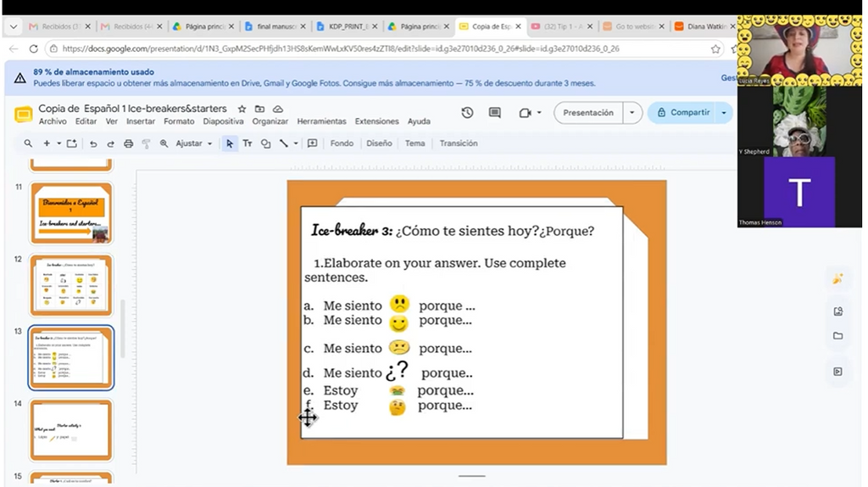Select the shape tool icon
This screenshot has height=487, width=868.
pos(265,143)
